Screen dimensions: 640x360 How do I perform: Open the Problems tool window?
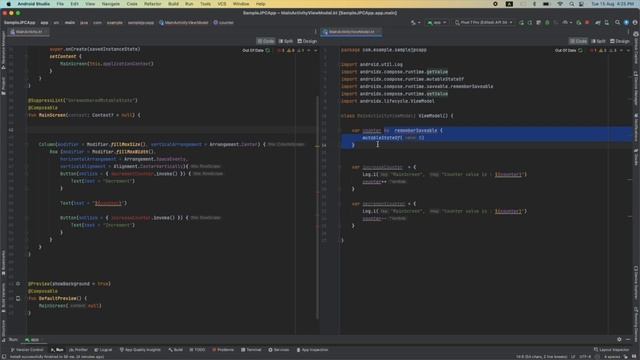click(x=223, y=350)
